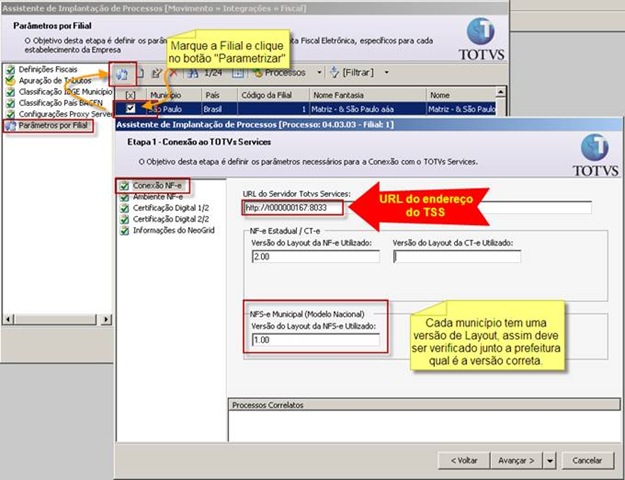Click the new record icon in toolbar
The image size is (625, 480).
(x=140, y=73)
